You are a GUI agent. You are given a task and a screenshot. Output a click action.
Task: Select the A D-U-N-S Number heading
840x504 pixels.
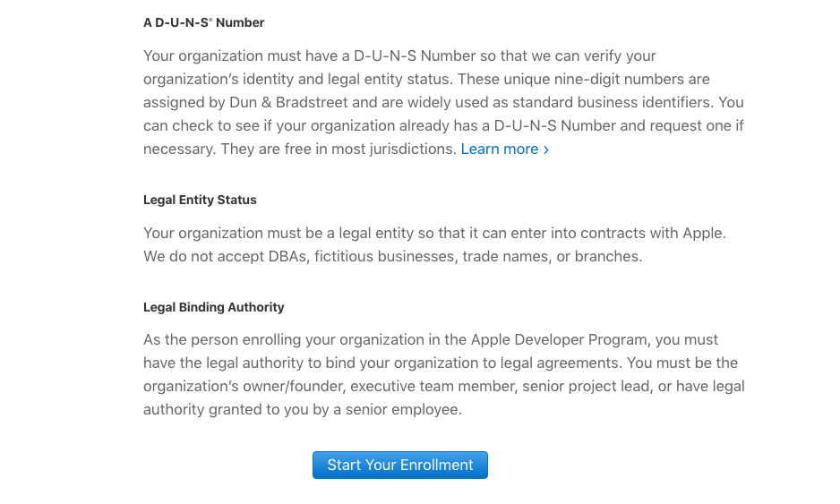tap(203, 22)
